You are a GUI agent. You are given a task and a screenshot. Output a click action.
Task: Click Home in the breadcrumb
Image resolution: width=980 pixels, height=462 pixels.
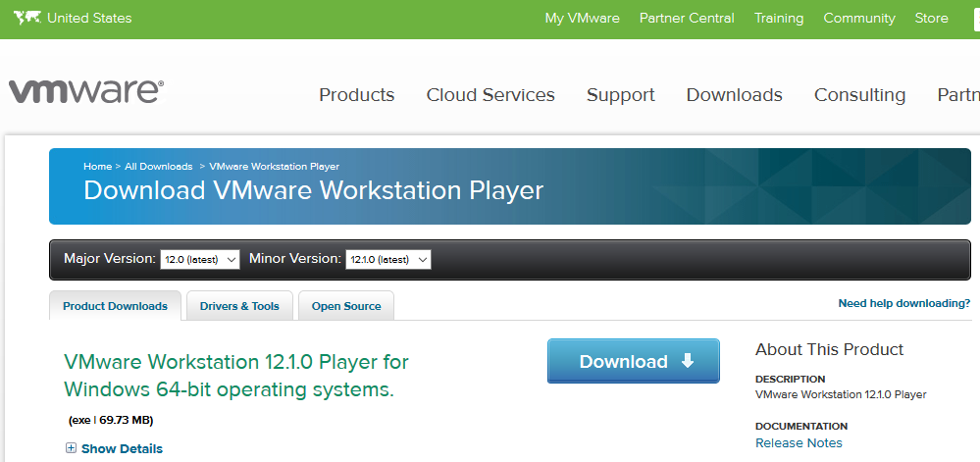pos(97,167)
